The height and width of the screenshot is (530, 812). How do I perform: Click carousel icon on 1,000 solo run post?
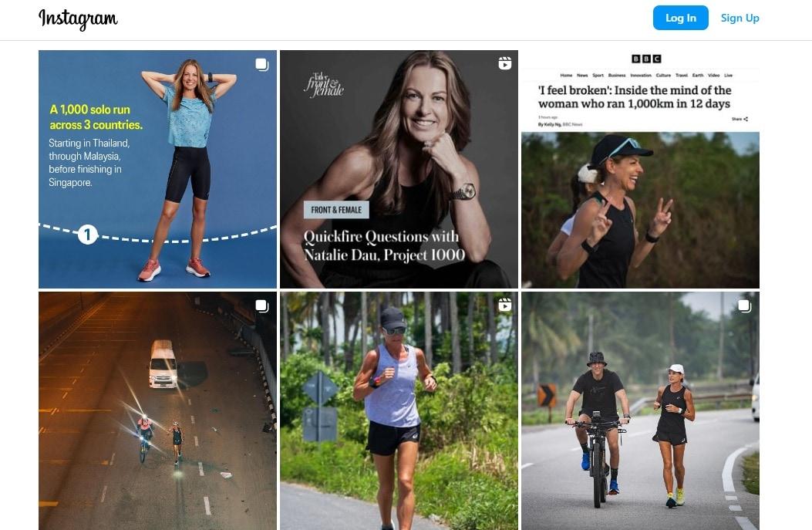click(x=262, y=65)
